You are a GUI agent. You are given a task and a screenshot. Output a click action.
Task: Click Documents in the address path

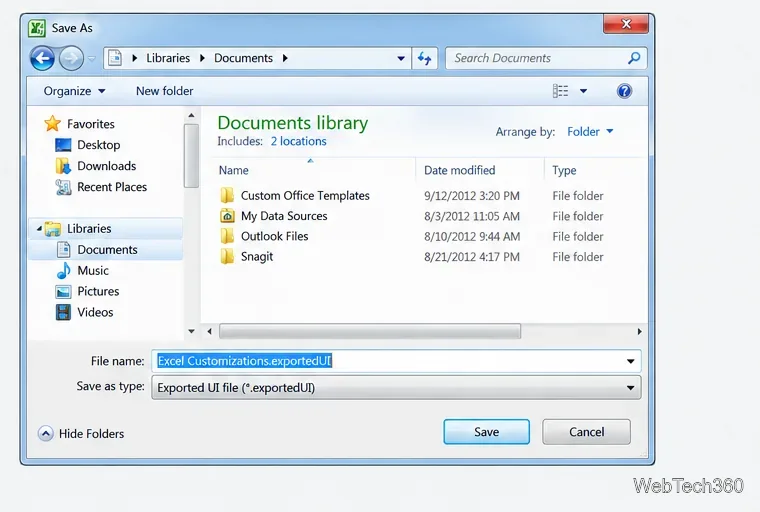(x=243, y=58)
